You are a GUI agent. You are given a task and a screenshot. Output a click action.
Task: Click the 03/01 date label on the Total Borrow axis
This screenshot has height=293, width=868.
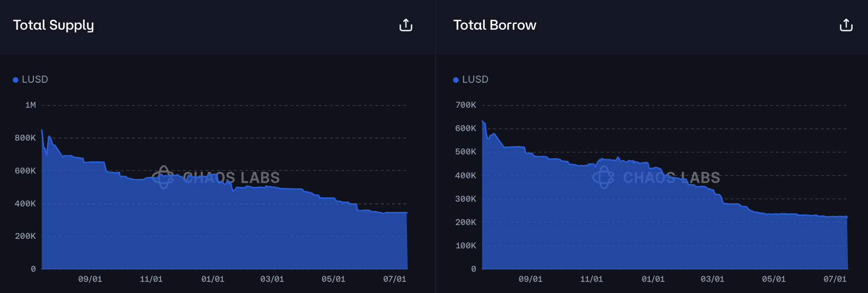712,279
